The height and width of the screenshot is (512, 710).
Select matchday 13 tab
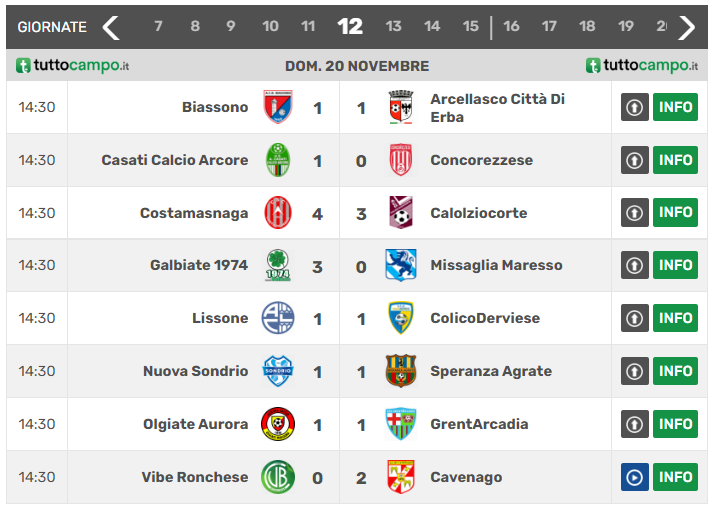(393, 27)
